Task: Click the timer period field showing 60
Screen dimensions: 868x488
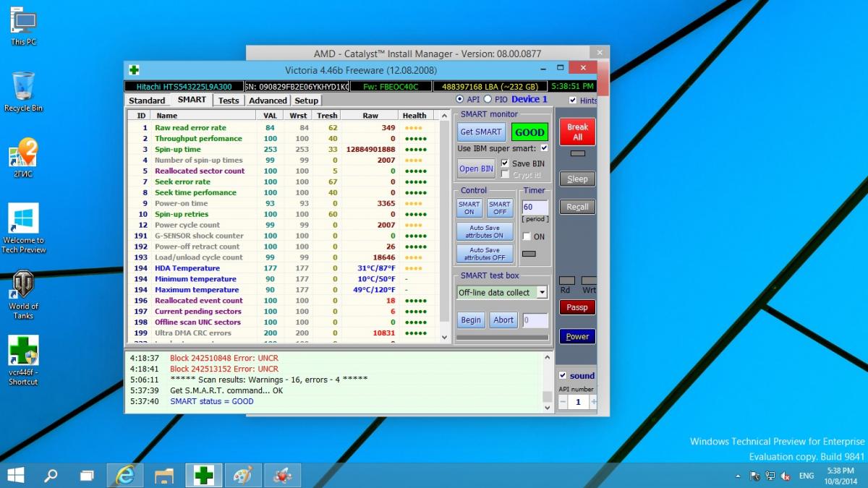Action: [535, 207]
